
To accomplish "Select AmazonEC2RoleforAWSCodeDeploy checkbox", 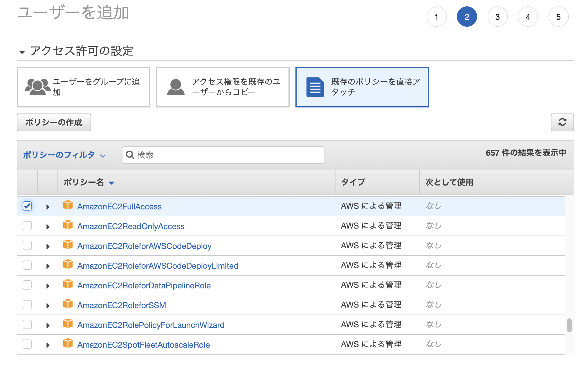I will point(27,245).
